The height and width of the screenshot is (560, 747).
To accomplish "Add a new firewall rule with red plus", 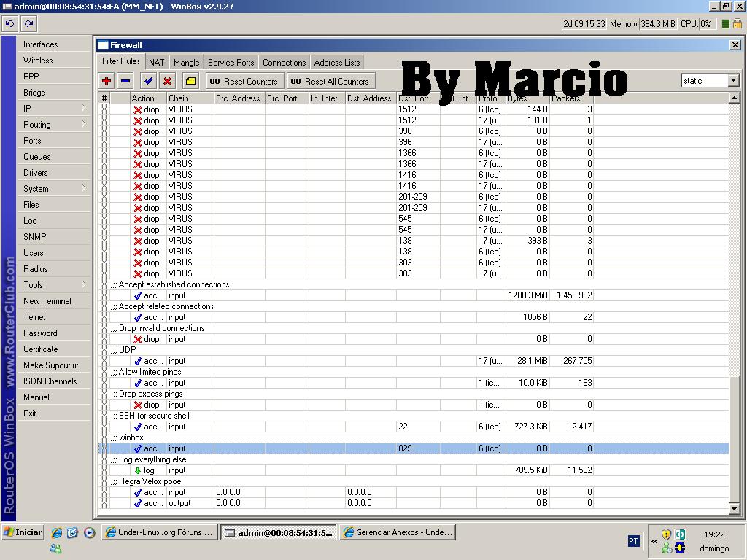I will tap(107, 81).
